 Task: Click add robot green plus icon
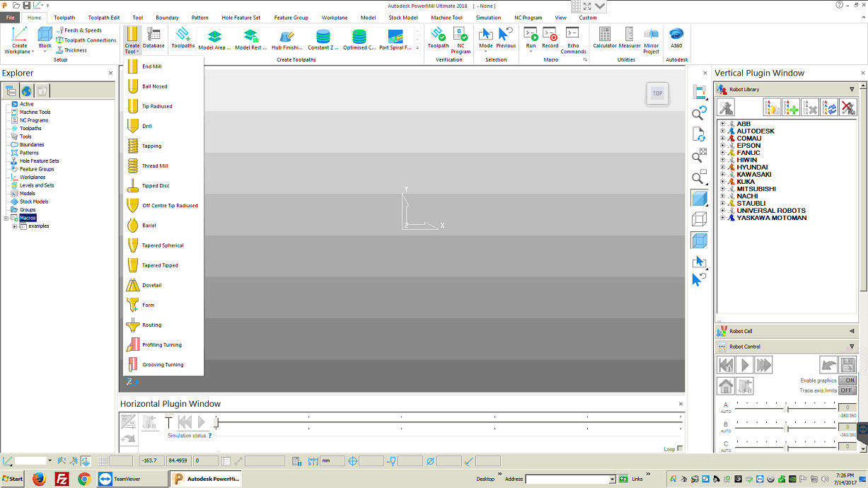[x=791, y=107]
